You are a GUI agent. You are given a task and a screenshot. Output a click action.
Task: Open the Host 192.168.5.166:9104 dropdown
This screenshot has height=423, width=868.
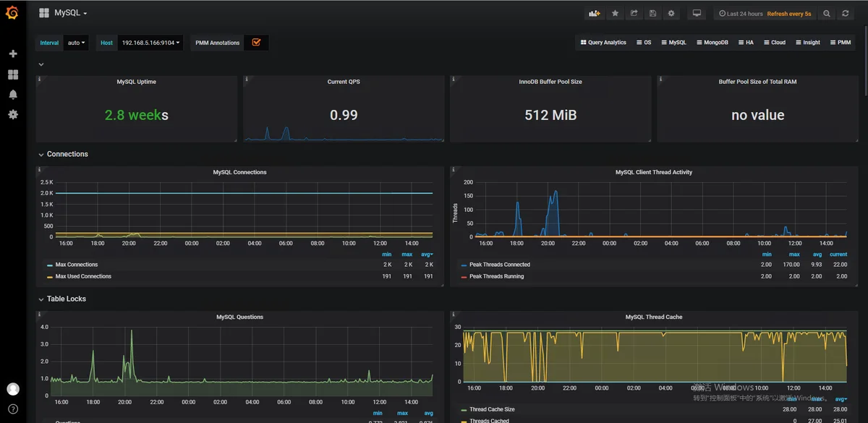pos(150,43)
